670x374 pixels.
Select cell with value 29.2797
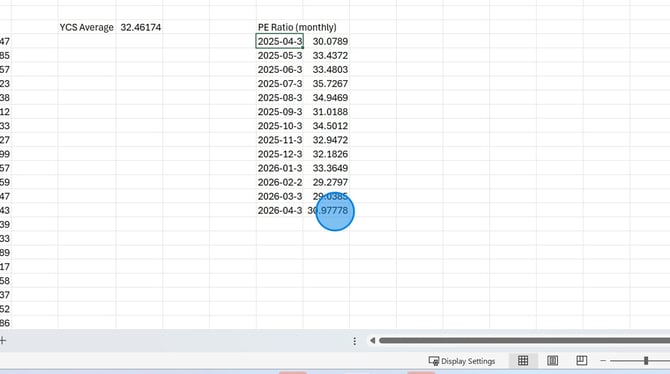(x=326, y=183)
